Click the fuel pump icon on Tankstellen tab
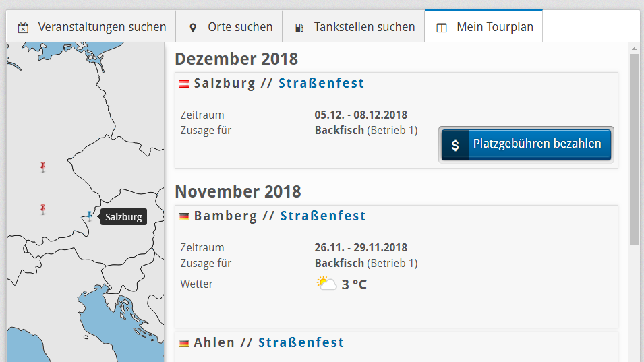The width and height of the screenshot is (644, 362). 299,28
